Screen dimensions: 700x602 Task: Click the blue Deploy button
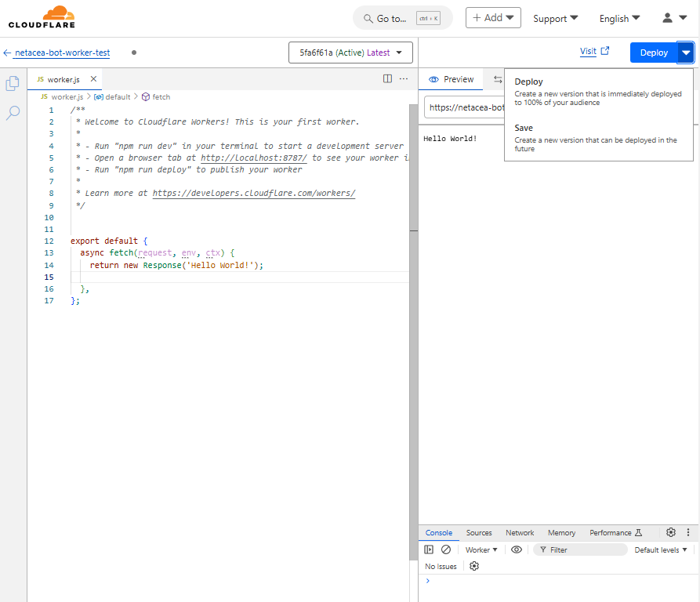click(x=653, y=53)
